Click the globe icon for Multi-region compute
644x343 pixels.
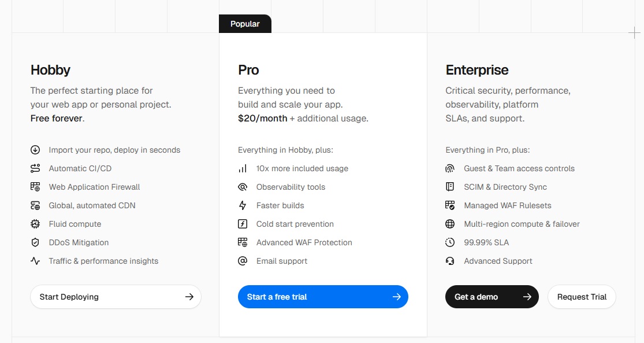tap(450, 224)
